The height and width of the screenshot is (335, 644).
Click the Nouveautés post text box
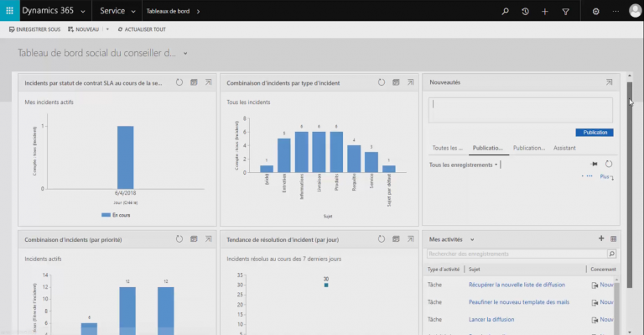521,110
